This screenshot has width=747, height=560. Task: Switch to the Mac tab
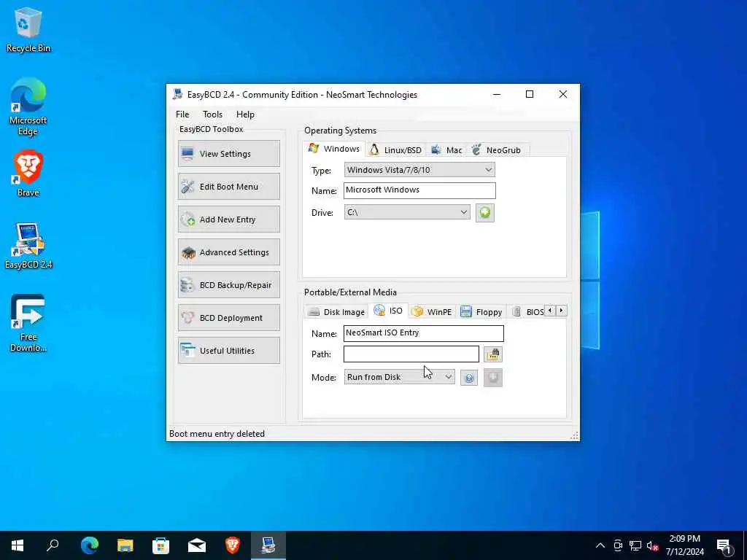point(447,150)
